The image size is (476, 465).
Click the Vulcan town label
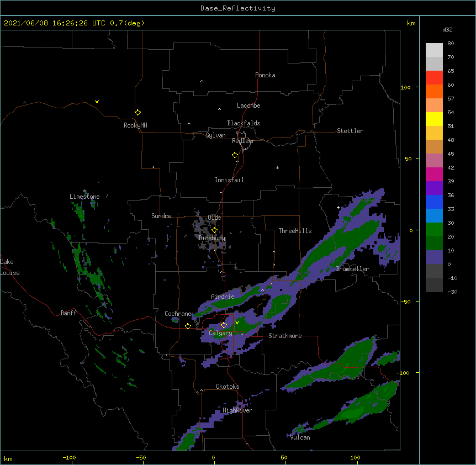300,437
